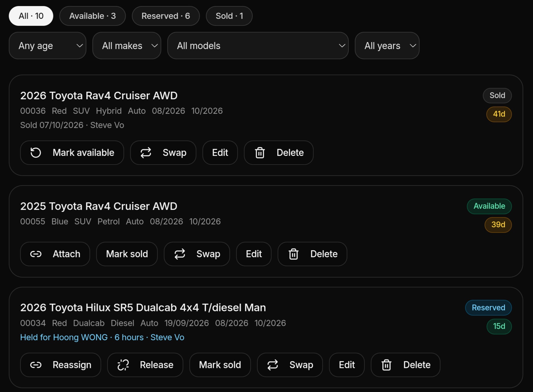The height and width of the screenshot is (392, 533).
Task: Click the Sold status badge
Action: 497,96
